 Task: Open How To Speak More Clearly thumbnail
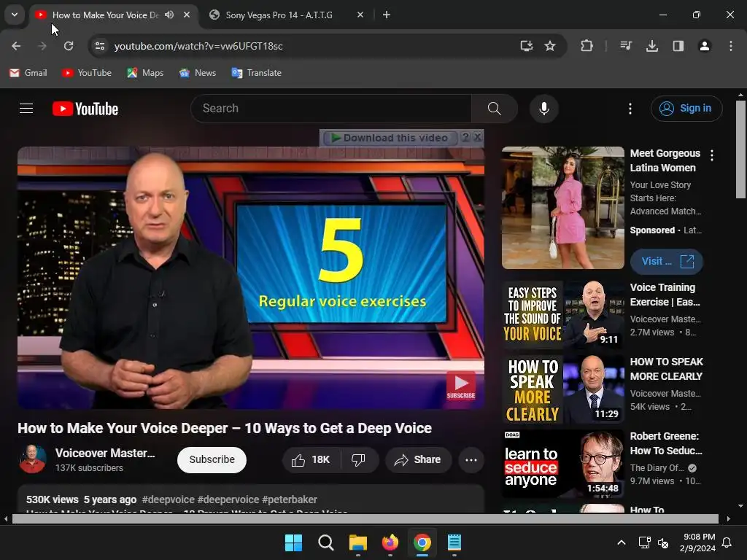(x=562, y=389)
